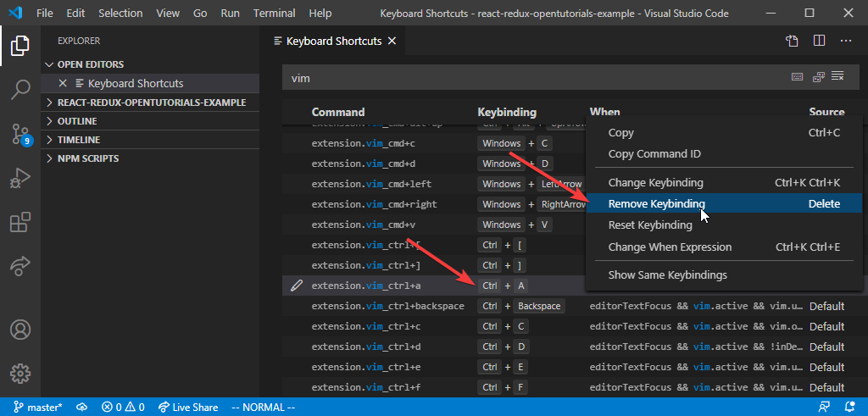This screenshot has width=868, height=416.
Task: Toggle Record Keys in search box
Action: [x=797, y=77]
